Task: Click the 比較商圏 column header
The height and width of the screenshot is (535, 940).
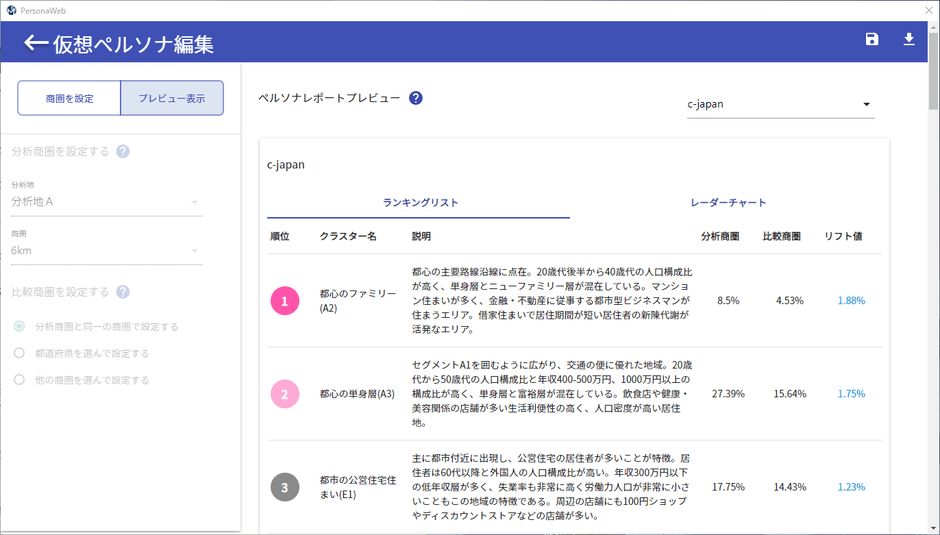Action: coord(782,236)
